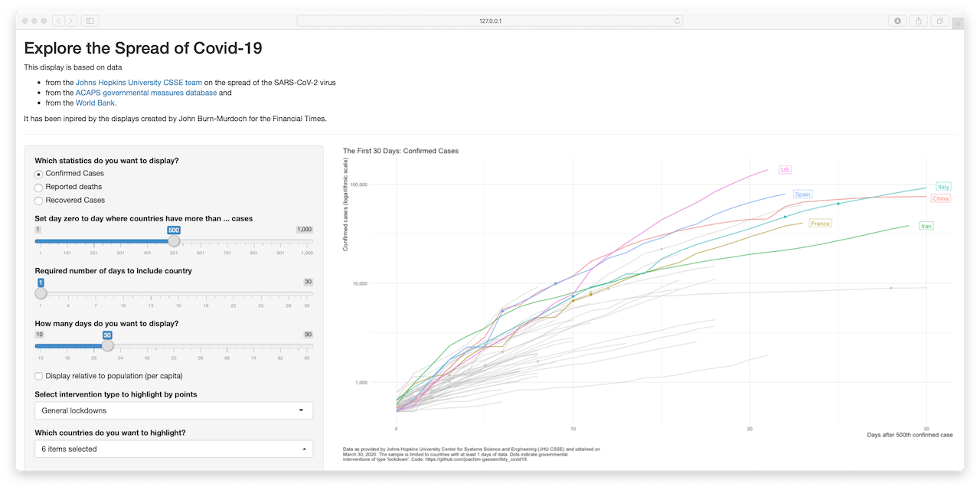Visit the ACAPS governmental measures database link
The height and width of the screenshot is (490, 980).
click(x=145, y=92)
